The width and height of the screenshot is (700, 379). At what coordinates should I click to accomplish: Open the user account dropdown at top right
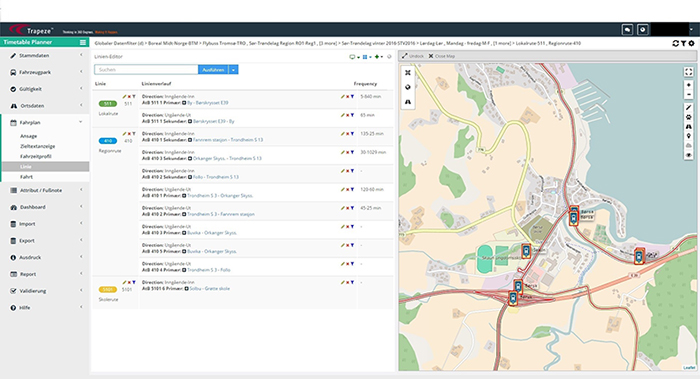(x=692, y=29)
